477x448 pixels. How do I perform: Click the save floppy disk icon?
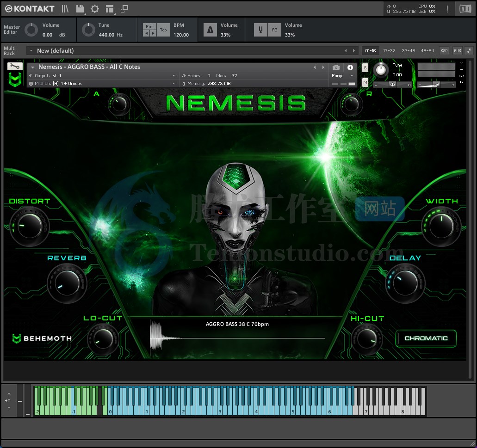(80, 9)
